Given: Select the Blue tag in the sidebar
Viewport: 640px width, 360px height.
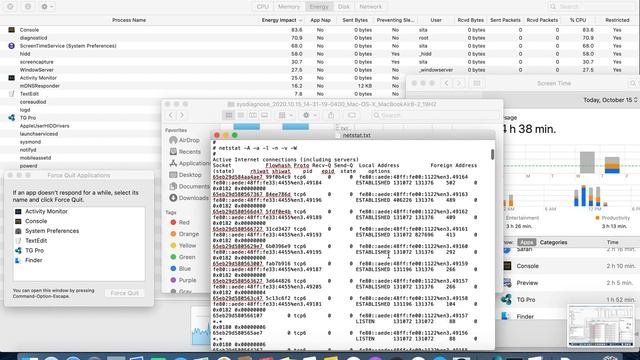Looking at the screenshot, I should click(180, 269).
